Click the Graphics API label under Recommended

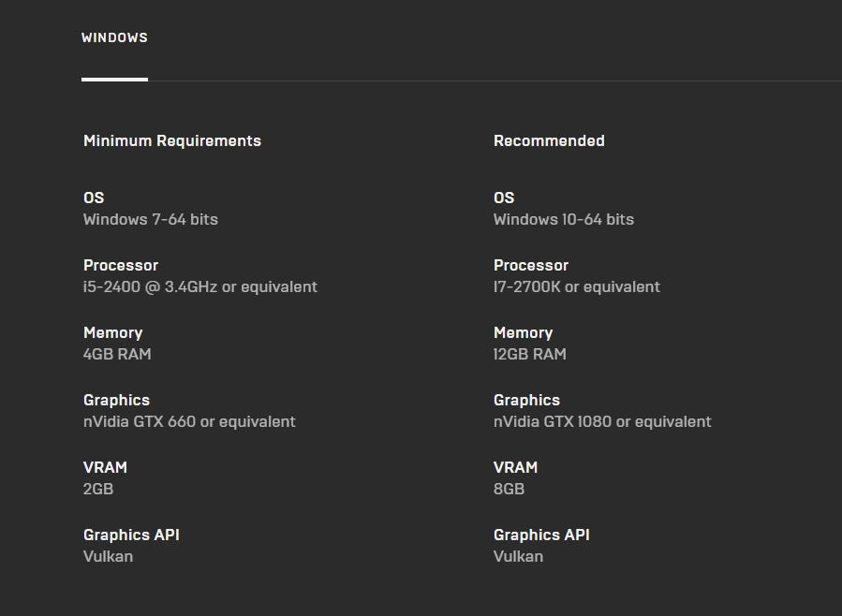(541, 535)
